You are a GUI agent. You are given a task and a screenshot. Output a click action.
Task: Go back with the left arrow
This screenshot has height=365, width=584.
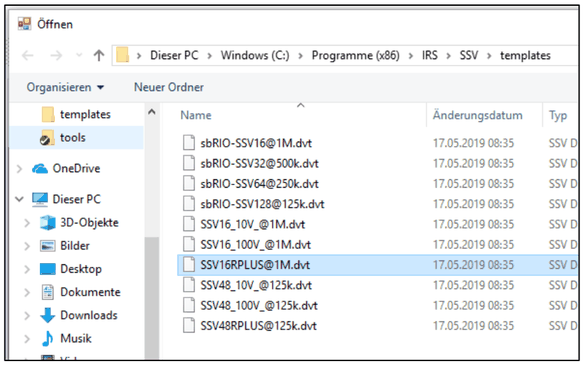coord(28,55)
